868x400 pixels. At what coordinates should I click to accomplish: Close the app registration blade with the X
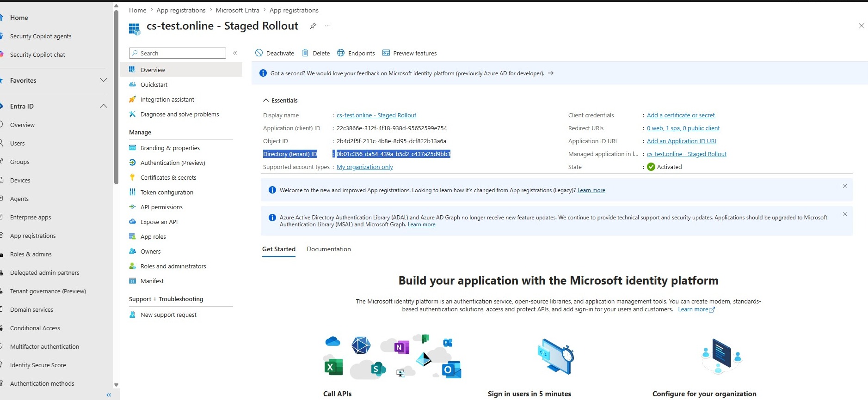click(x=861, y=26)
